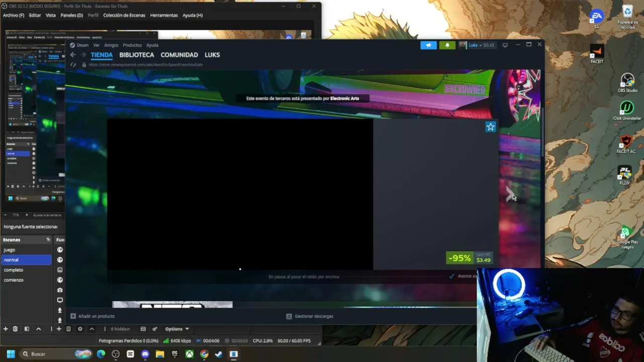
Task: Advance carousel with the right arrow
Action: click(x=510, y=194)
